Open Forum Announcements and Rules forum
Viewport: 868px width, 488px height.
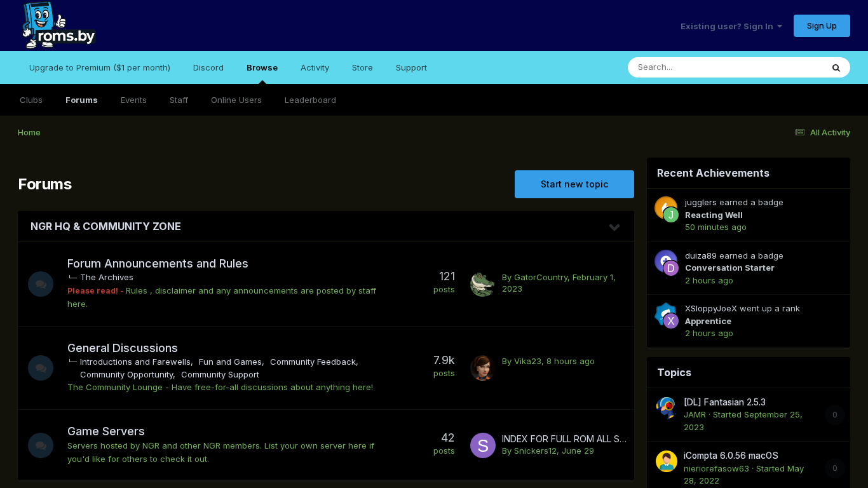click(158, 263)
